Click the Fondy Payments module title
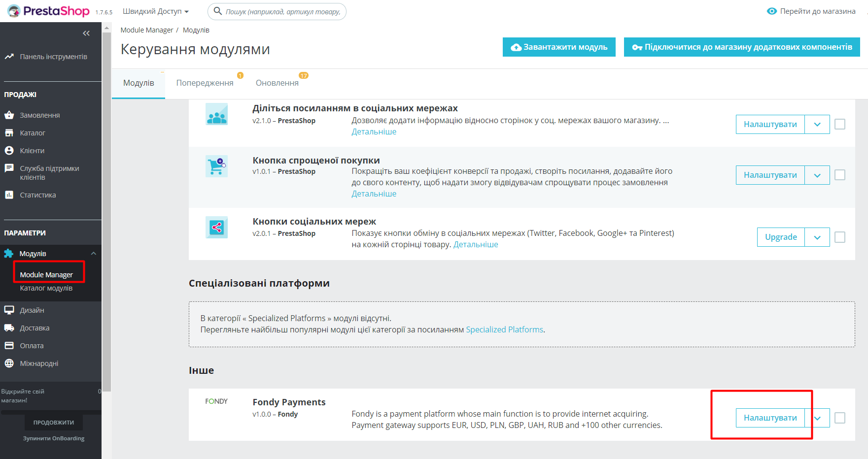This screenshot has width=868, height=459. 289,402
